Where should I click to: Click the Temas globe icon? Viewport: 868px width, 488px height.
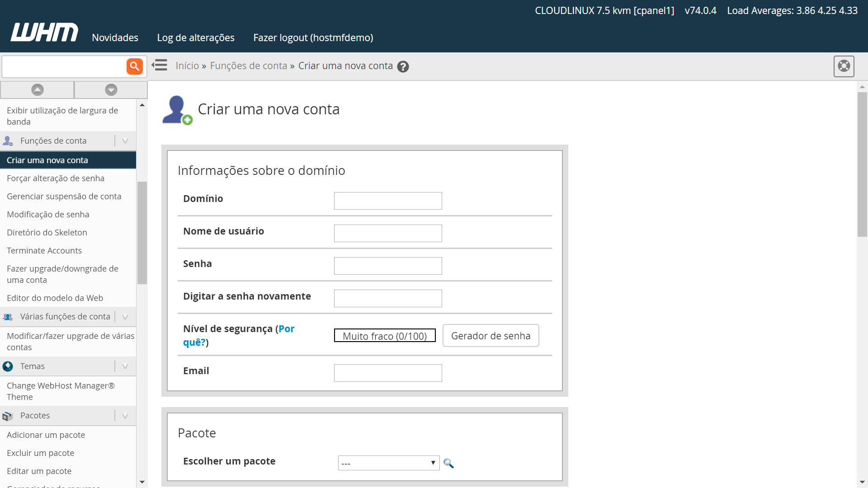tap(8, 366)
